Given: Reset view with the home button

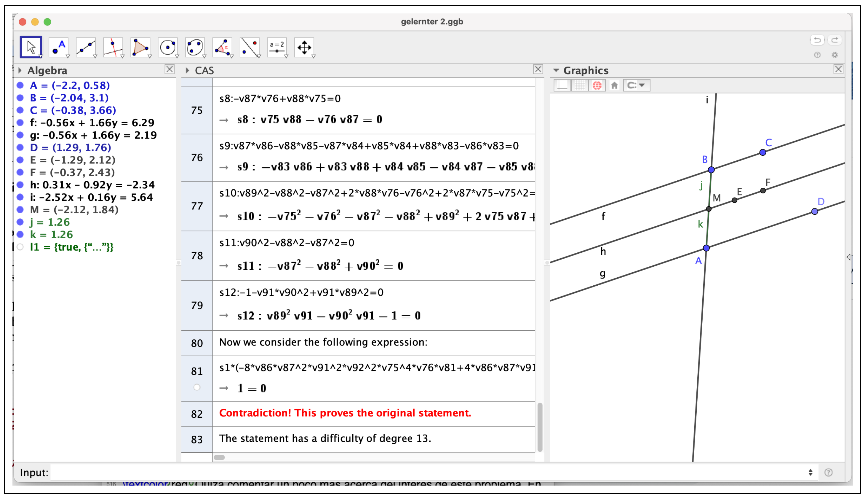Looking at the screenshot, I should point(614,85).
